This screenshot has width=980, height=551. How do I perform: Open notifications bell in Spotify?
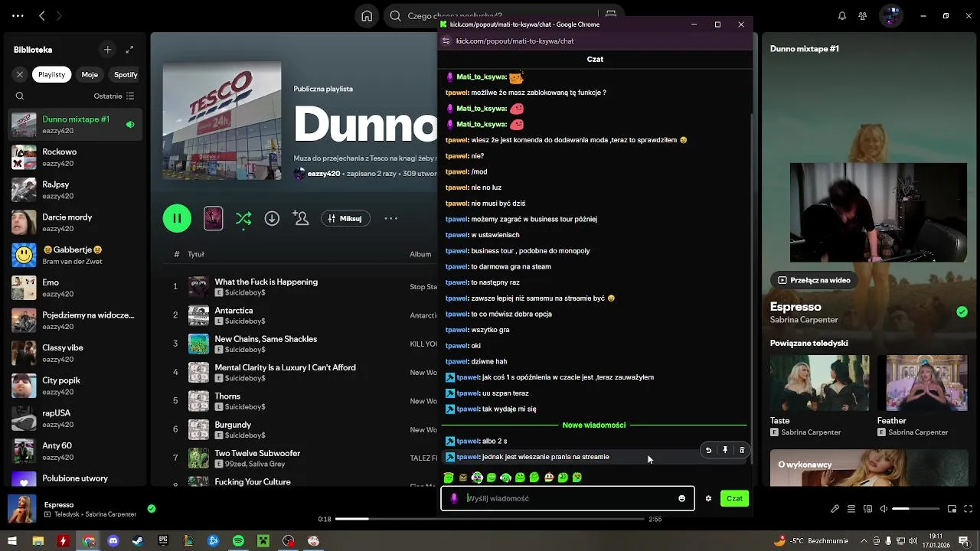point(842,15)
